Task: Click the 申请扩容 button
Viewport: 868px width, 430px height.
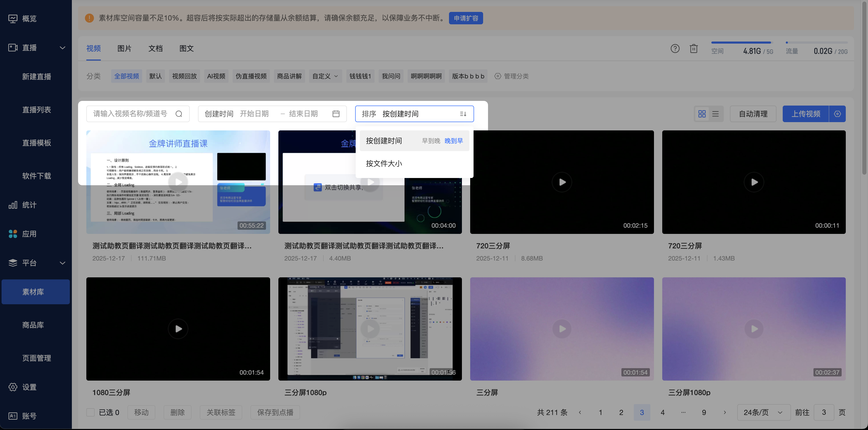Action: click(x=466, y=18)
